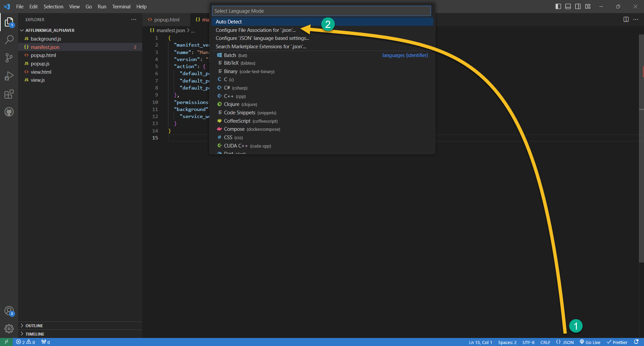This screenshot has height=346, width=644.
Task: Expand the OUTLINE section
Action: 80,326
